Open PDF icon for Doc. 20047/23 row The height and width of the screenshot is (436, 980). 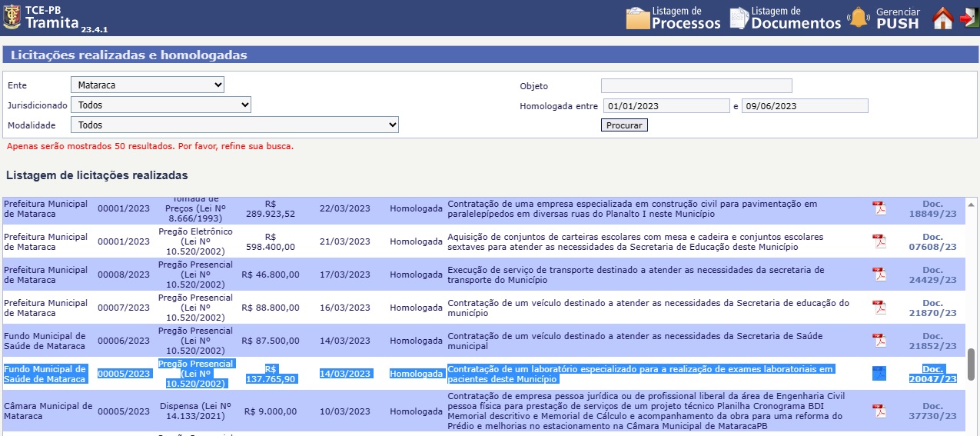point(879,374)
